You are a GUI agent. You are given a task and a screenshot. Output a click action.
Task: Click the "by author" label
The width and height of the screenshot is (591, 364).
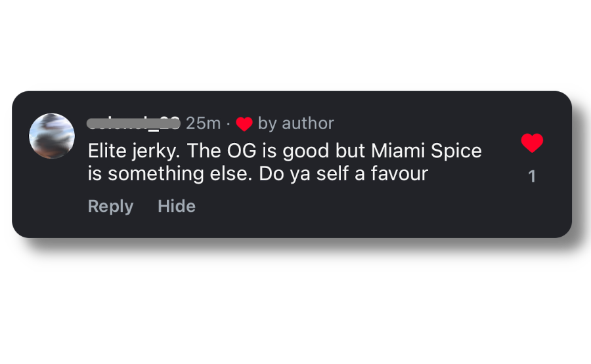point(295,123)
